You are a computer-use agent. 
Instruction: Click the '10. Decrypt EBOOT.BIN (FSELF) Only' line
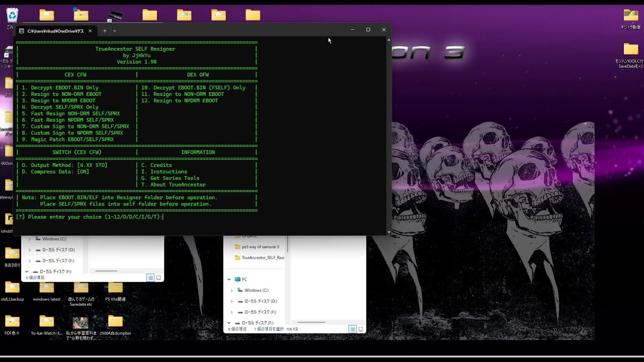click(193, 87)
